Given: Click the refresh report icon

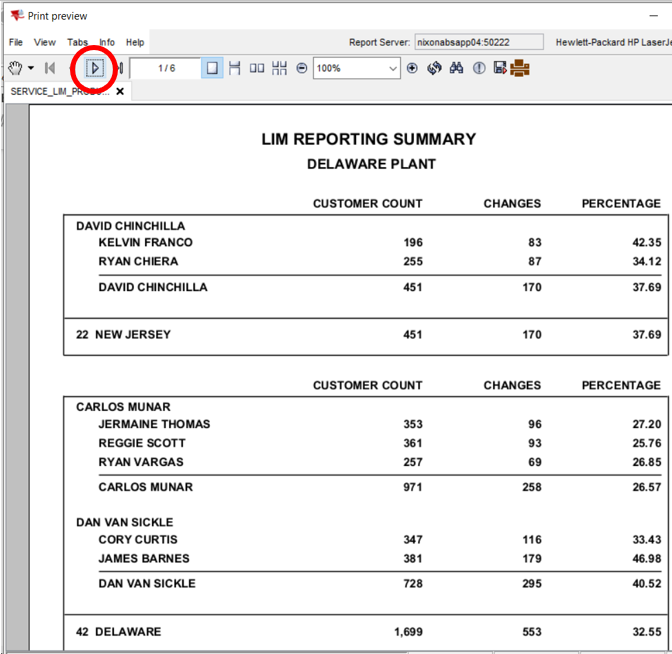Looking at the screenshot, I should 434,68.
